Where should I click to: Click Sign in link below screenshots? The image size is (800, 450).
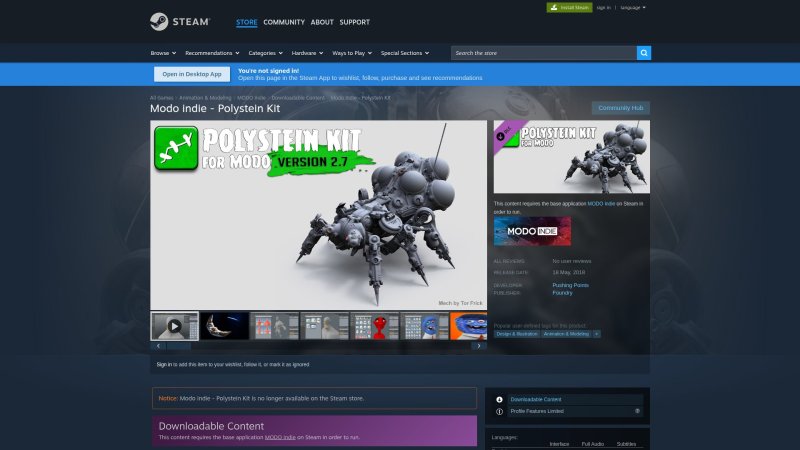[164, 365]
